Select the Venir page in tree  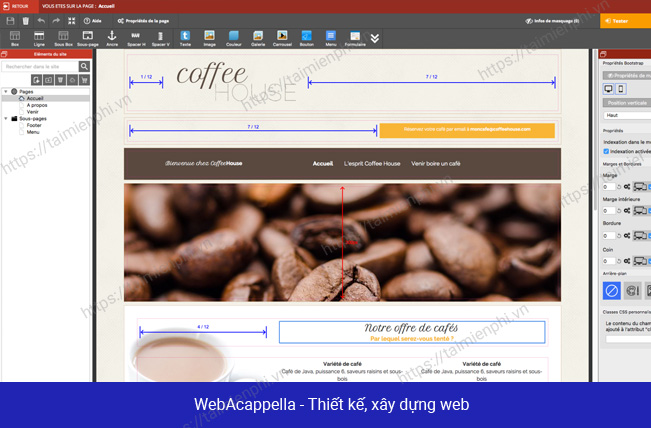[32, 112]
